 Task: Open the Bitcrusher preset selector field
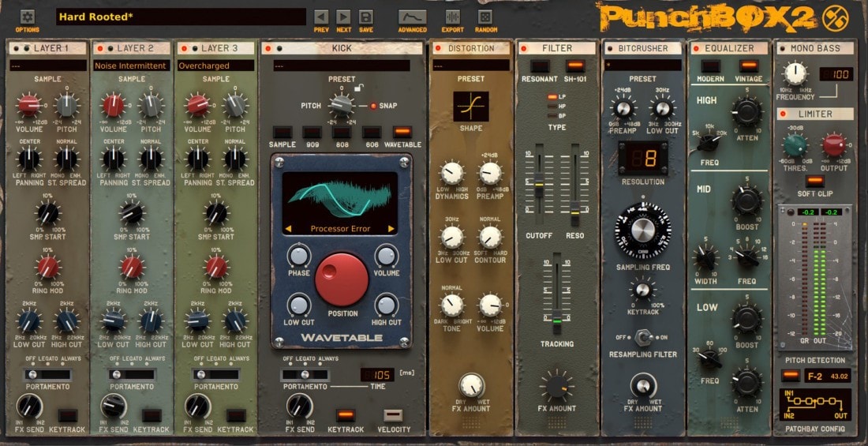point(642,66)
